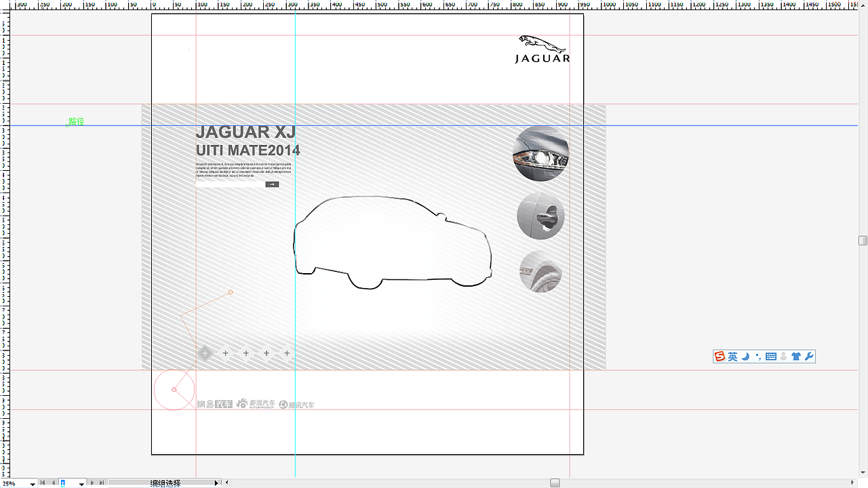Viewport: 868px width, 488px height.
Task: Select the small body paragraph text
Action: click(x=243, y=169)
